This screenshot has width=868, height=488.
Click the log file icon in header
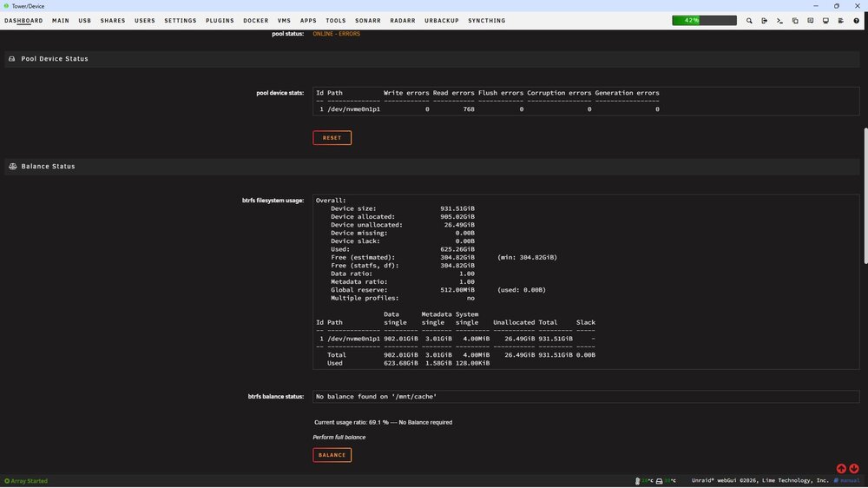coord(841,21)
